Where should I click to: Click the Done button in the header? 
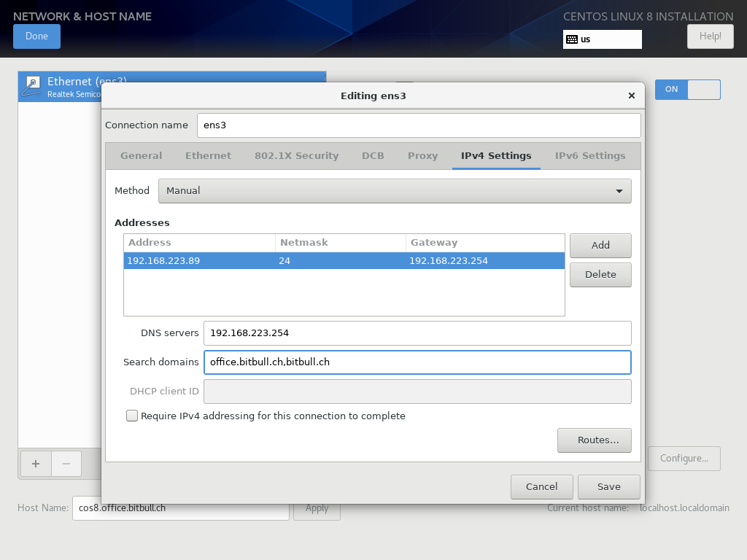coord(36,36)
